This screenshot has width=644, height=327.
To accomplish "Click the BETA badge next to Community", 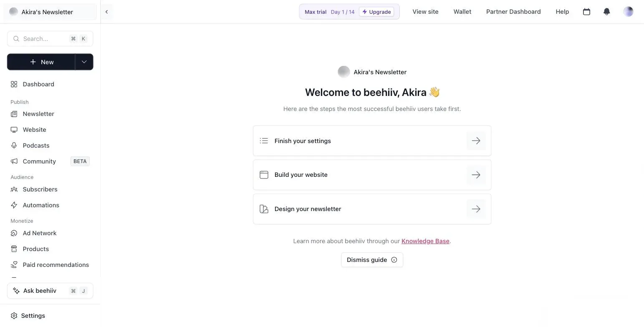I will [x=80, y=161].
